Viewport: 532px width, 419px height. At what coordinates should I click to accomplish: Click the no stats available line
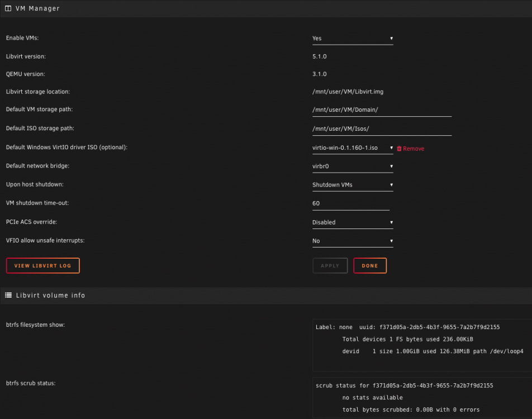point(372,398)
